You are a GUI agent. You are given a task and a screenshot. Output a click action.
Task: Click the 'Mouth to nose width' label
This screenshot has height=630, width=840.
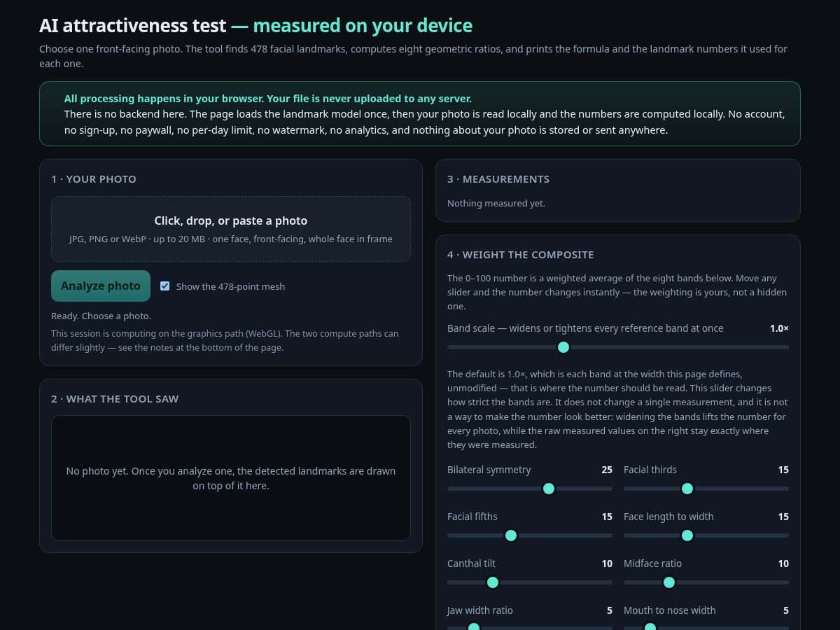[x=670, y=610]
